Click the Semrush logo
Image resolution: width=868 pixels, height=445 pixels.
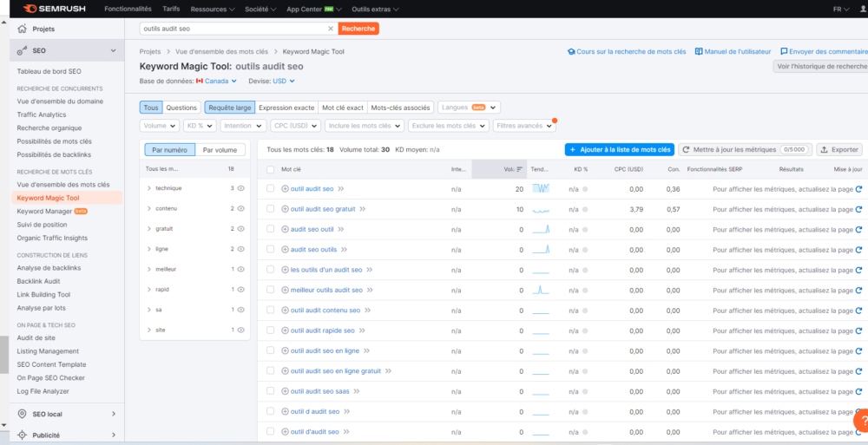click(54, 9)
